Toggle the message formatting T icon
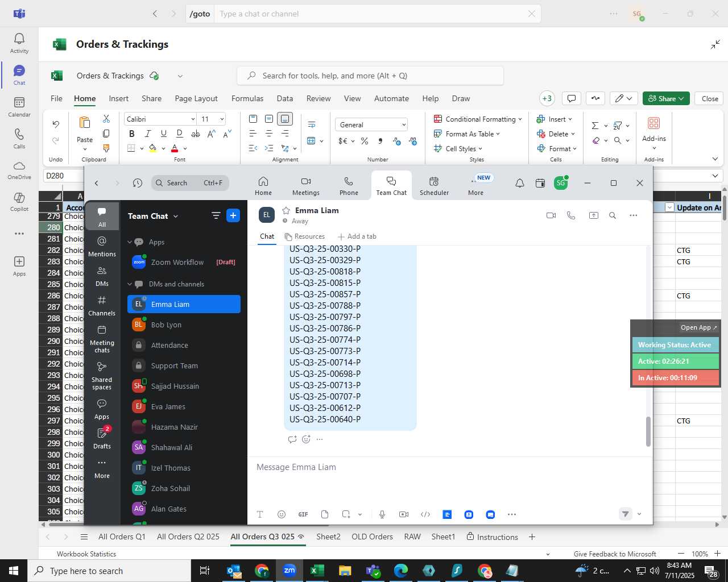Image resolution: width=728 pixels, height=582 pixels. tap(260, 514)
